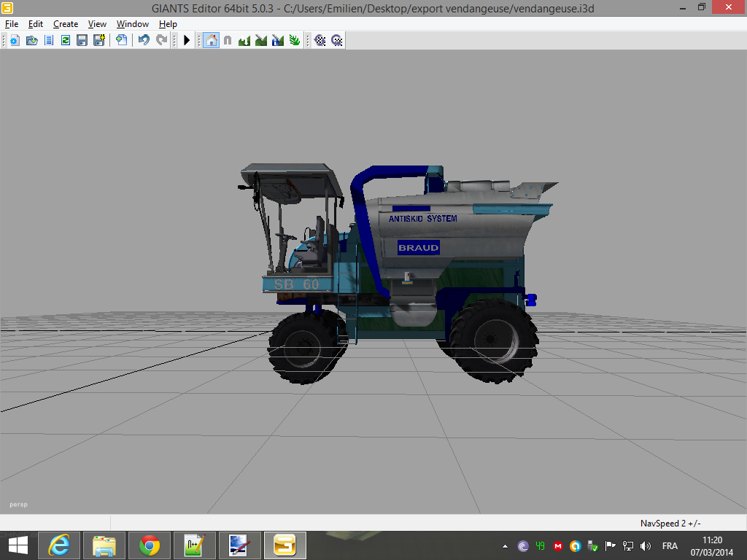Toggle the house-shaped navigation mode icon

[x=211, y=41]
